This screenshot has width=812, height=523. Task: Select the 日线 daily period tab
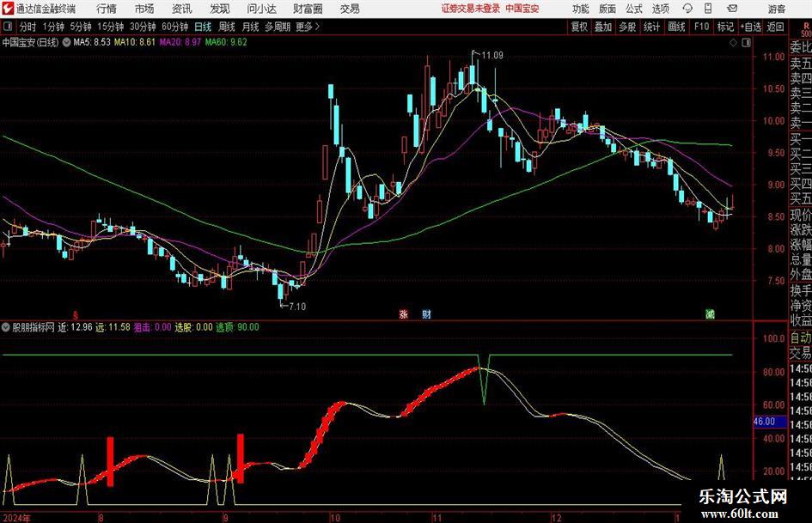click(x=203, y=27)
